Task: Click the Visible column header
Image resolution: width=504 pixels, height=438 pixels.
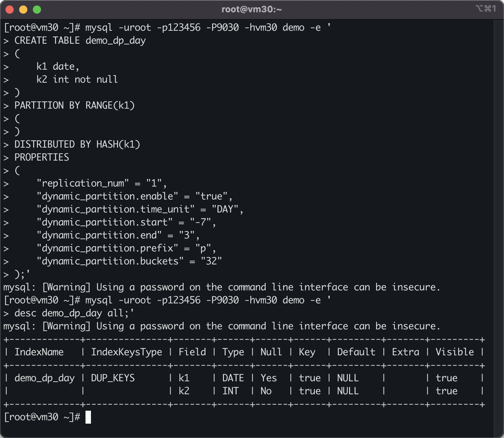Action: pos(454,352)
